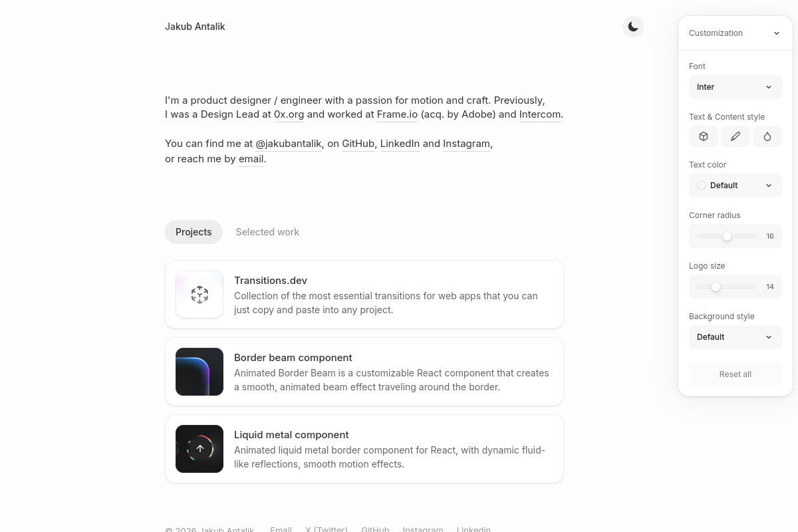Select the Projects tab
798x532 pixels.
coord(194,232)
